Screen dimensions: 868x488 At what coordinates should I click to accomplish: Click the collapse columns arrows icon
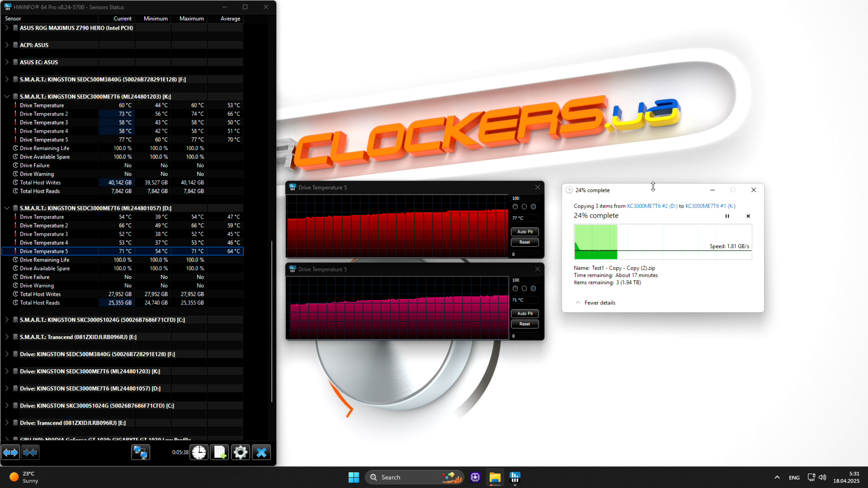[30, 452]
